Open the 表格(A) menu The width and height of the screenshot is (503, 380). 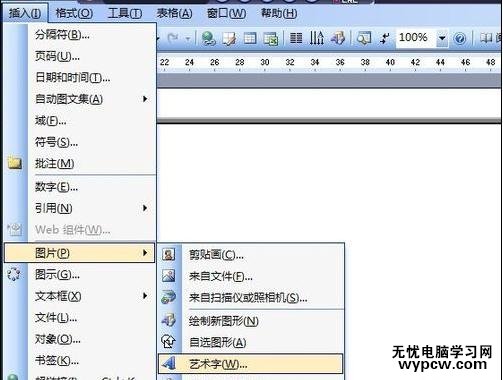click(x=174, y=13)
